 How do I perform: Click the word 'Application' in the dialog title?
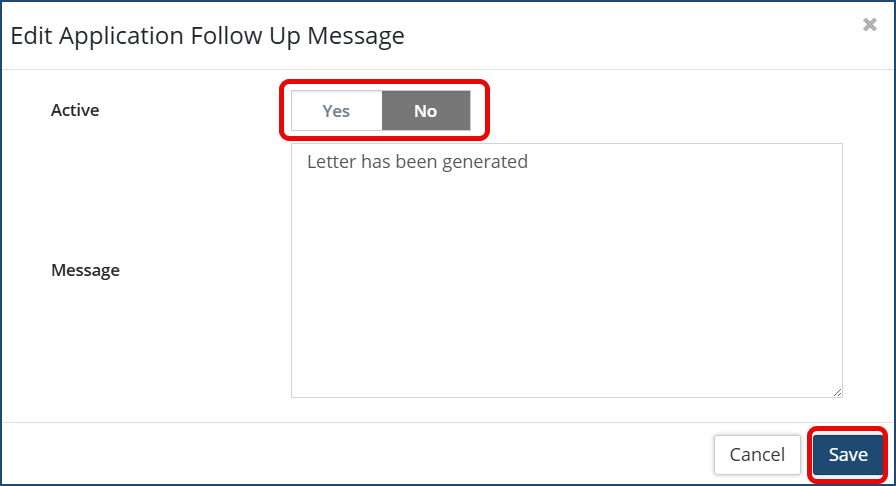pos(121,36)
